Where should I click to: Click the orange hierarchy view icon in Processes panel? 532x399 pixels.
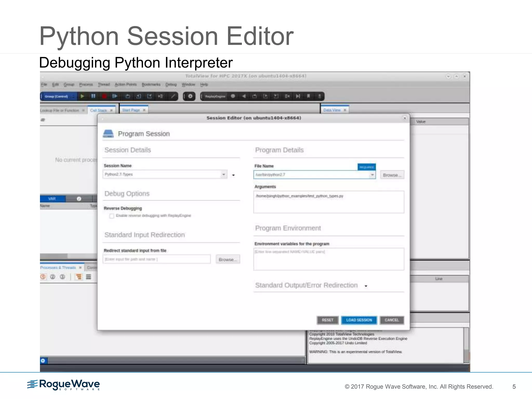(x=78, y=277)
